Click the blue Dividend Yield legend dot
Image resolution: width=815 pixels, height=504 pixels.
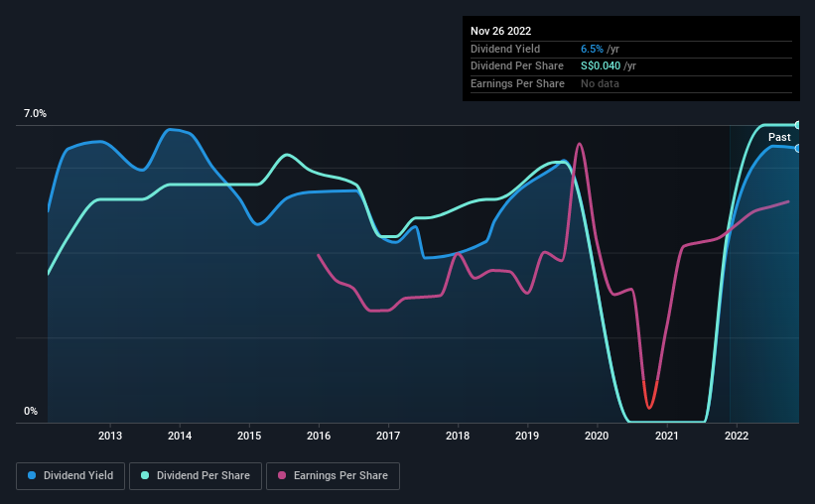pyautogui.click(x=32, y=475)
